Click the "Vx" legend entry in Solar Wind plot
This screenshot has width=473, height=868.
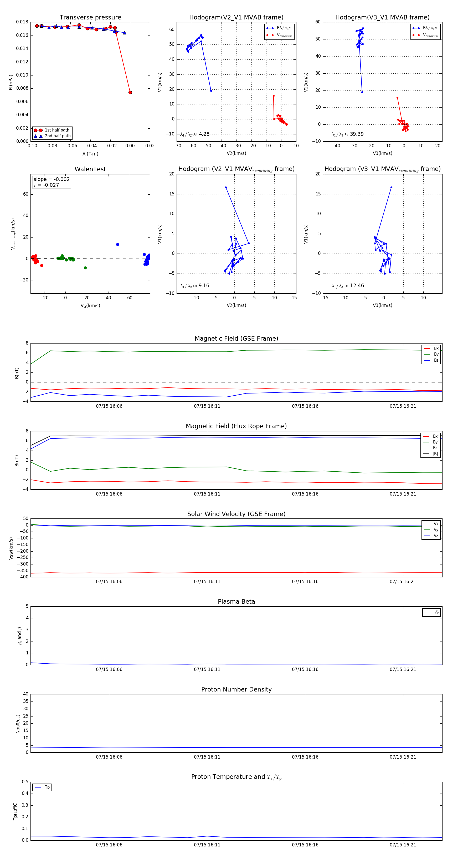(x=431, y=524)
